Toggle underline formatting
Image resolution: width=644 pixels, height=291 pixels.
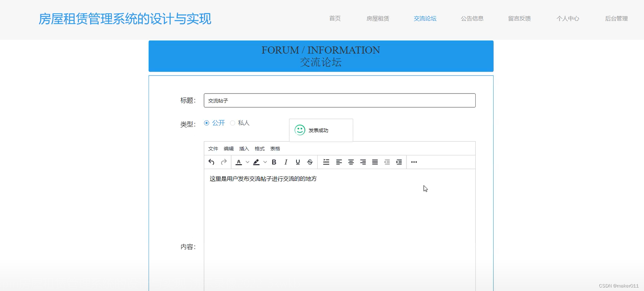tap(298, 162)
